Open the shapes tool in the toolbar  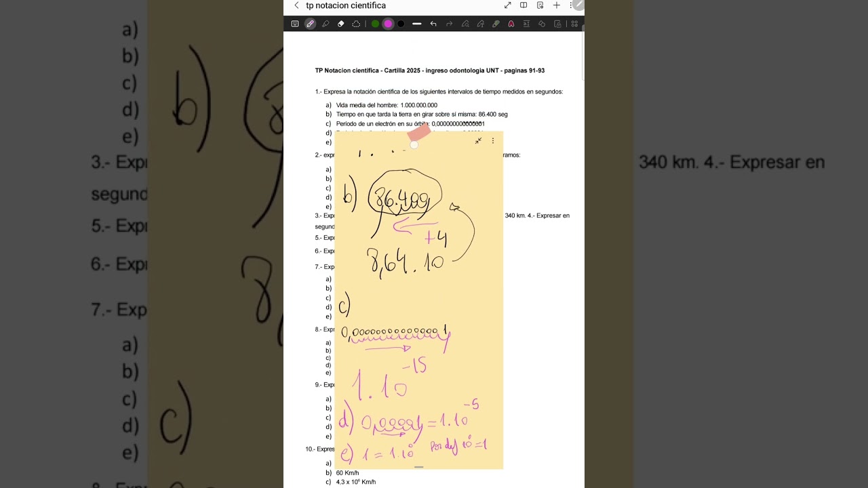[542, 24]
